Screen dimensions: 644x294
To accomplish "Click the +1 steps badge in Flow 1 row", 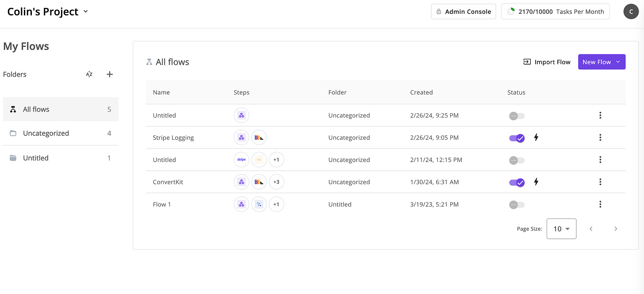I will (x=276, y=204).
